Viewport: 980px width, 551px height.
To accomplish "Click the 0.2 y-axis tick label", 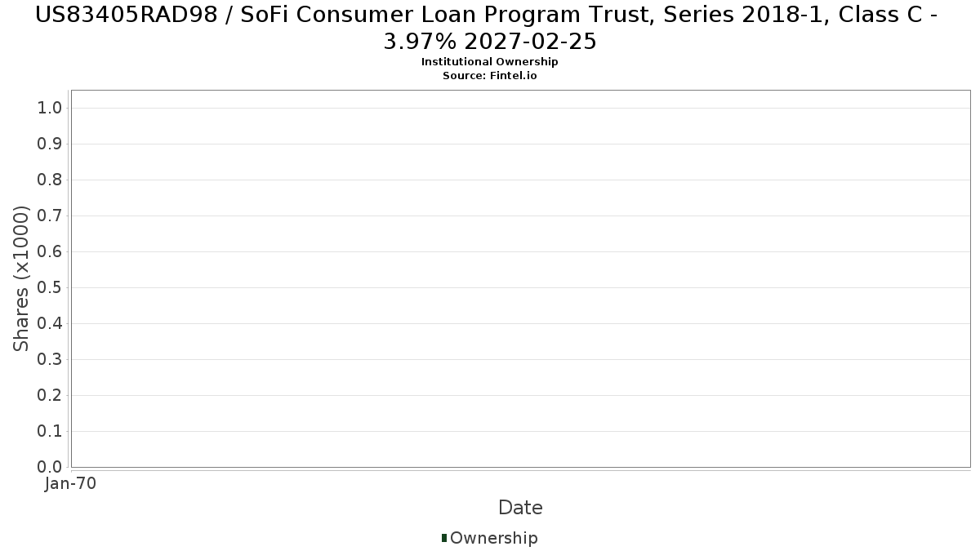I will click(x=50, y=396).
